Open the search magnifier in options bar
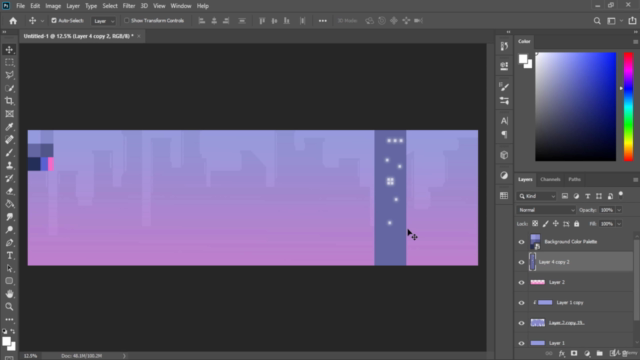Image resolution: width=640 pixels, height=360 pixels. (x=597, y=21)
